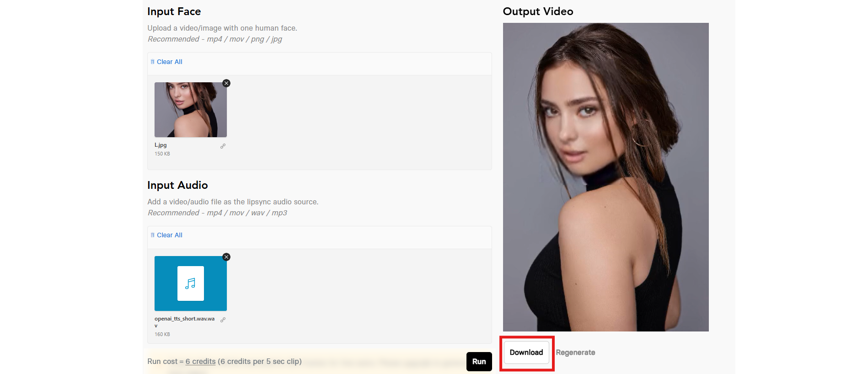Click the face upload instruction text
Image resolution: width=868 pixels, height=374 pixels.
[222, 28]
